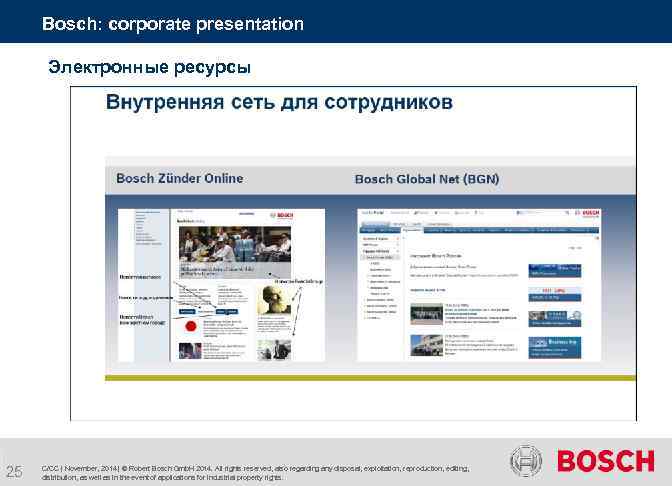Click the top blue banner in BGN sidebar

[x=555, y=270]
